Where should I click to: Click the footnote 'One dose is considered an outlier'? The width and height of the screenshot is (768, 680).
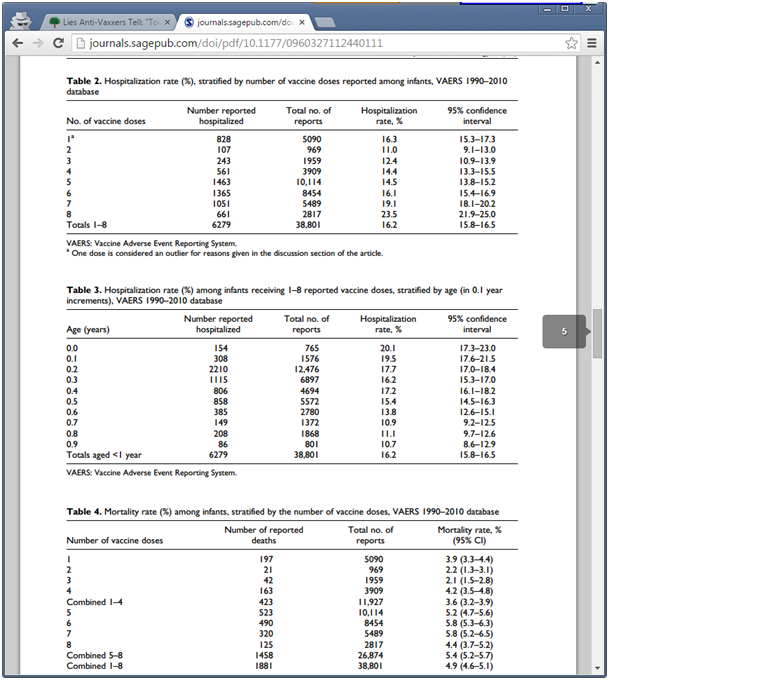pos(227,253)
